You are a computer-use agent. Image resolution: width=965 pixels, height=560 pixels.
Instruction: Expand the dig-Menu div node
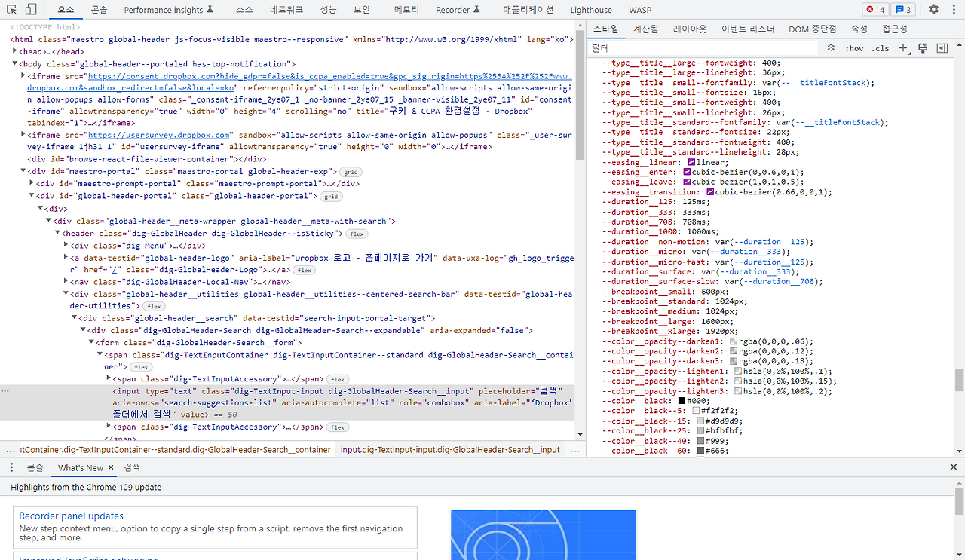pyautogui.click(x=65, y=246)
